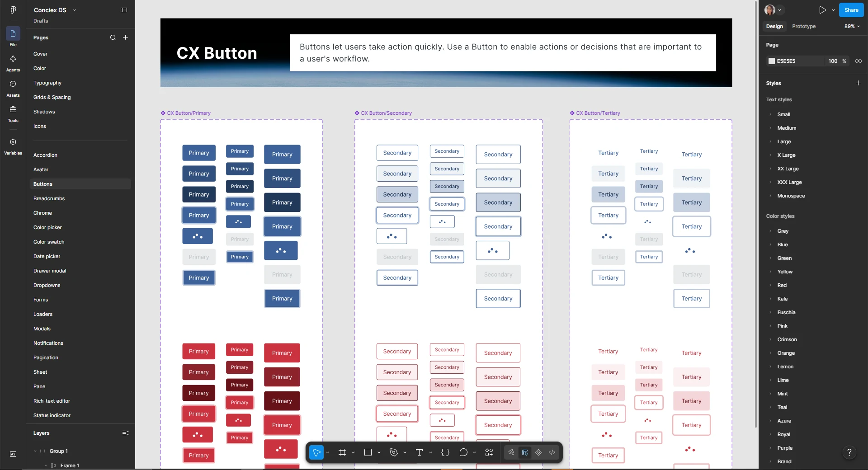The height and width of the screenshot is (470, 868).
Task: Click the page opacity 100 field
Action: (x=833, y=61)
